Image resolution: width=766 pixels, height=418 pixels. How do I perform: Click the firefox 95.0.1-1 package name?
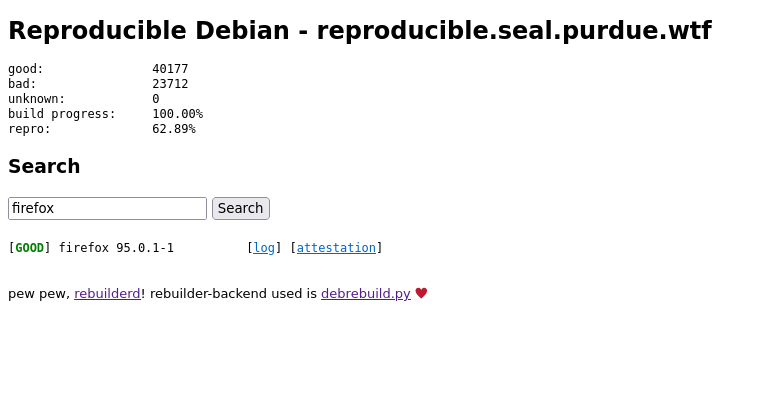(x=116, y=248)
